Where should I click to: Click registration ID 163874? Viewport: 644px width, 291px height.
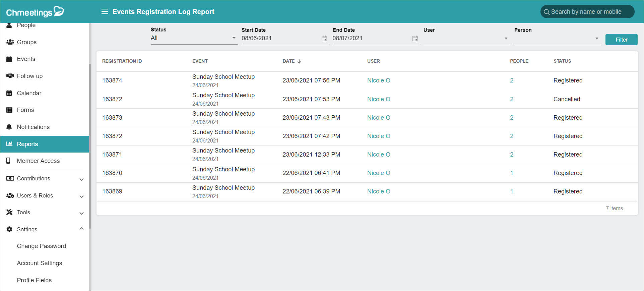pos(112,80)
